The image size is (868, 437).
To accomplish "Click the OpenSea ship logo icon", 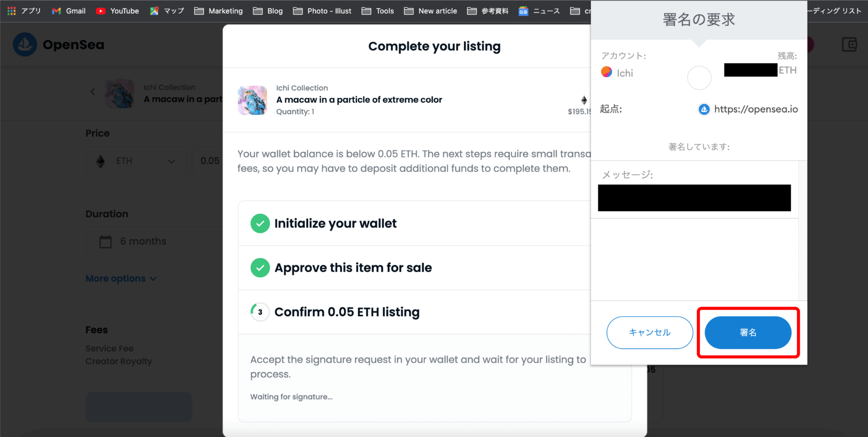I will [x=25, y=44].
